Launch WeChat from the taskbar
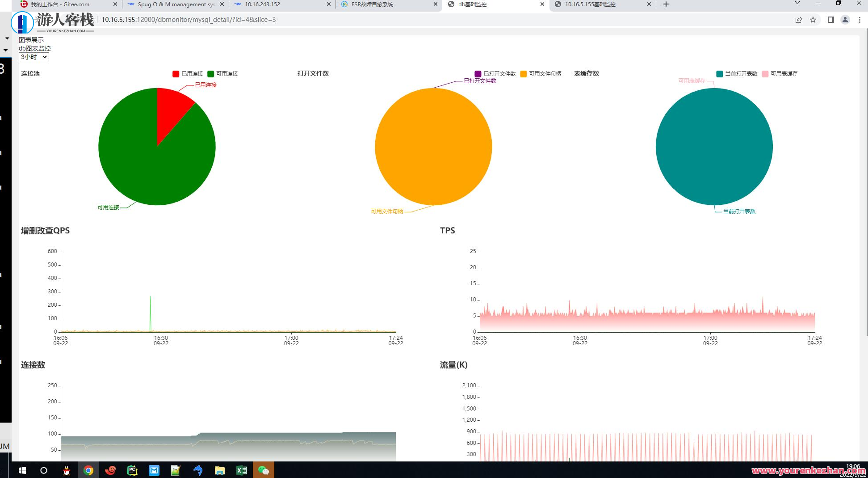868x478 pixels. (264, 470)
